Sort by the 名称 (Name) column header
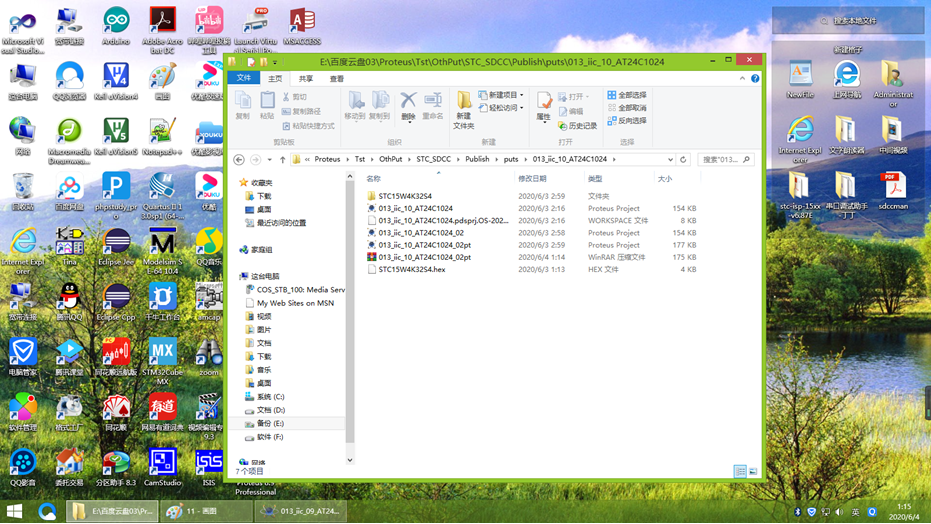 [x=373, y=179]
